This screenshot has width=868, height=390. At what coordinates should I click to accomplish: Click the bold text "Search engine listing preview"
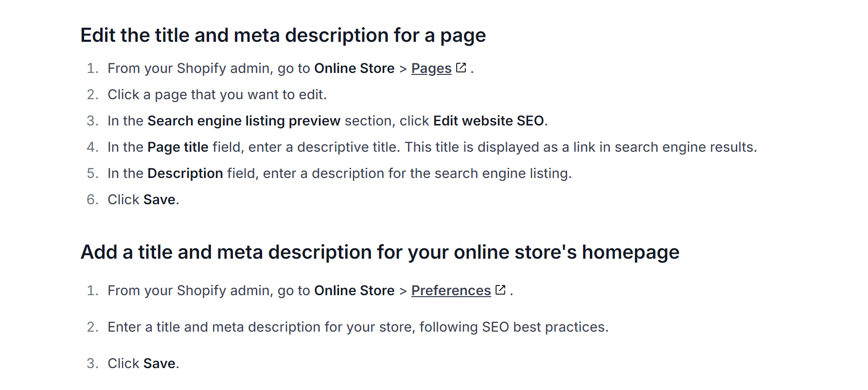(244, 121)
